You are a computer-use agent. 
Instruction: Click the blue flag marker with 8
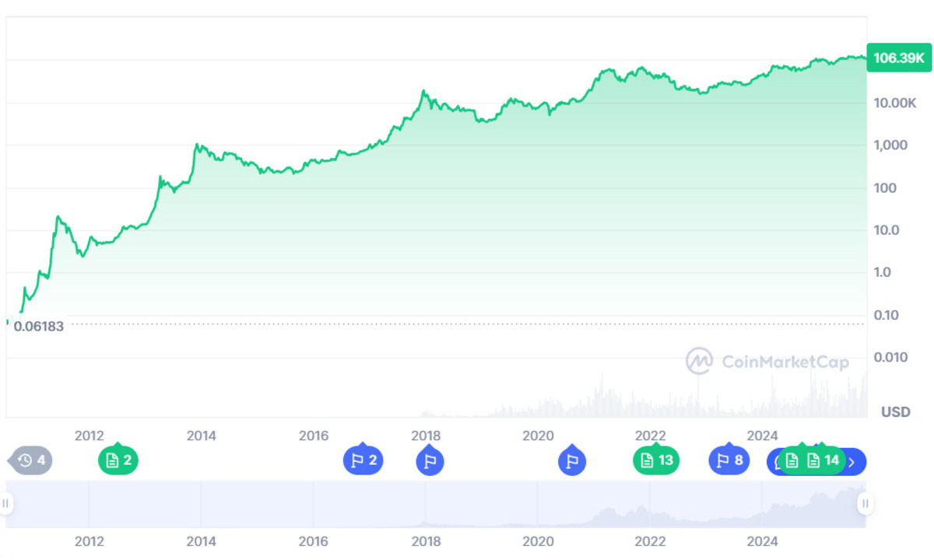coord(729,460)
